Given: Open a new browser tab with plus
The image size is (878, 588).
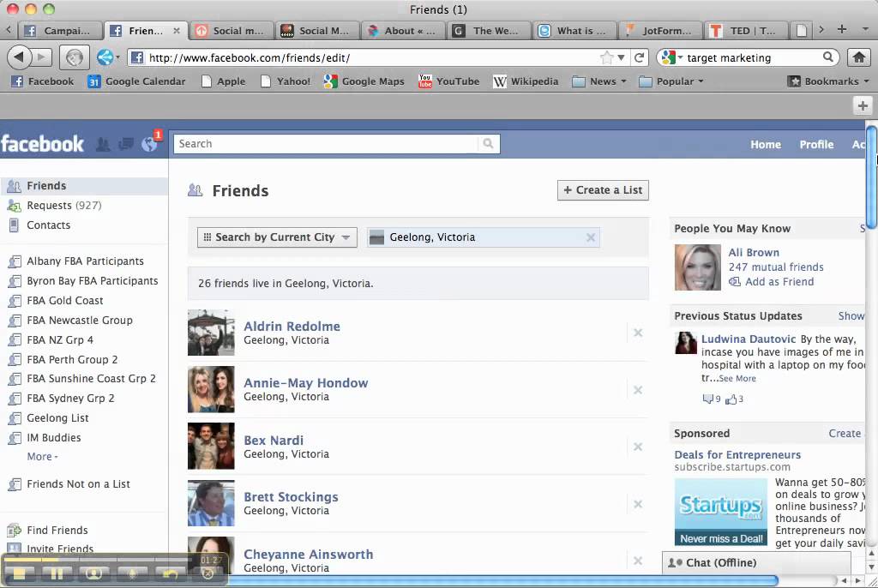Looking at the screenshot, I should pos(842,29).
